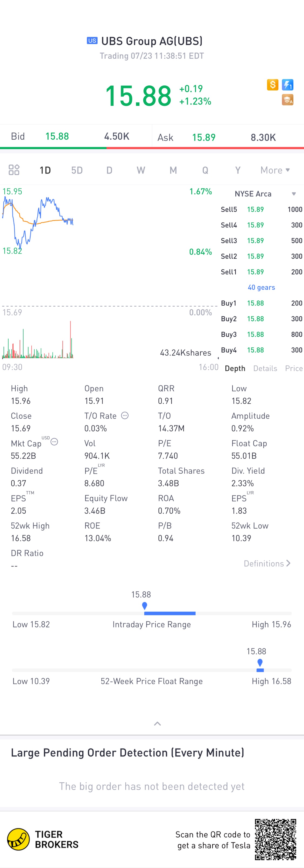Select the Details tab
The height and width of the screenshot is (868, 304).
(x=265, y=368)
